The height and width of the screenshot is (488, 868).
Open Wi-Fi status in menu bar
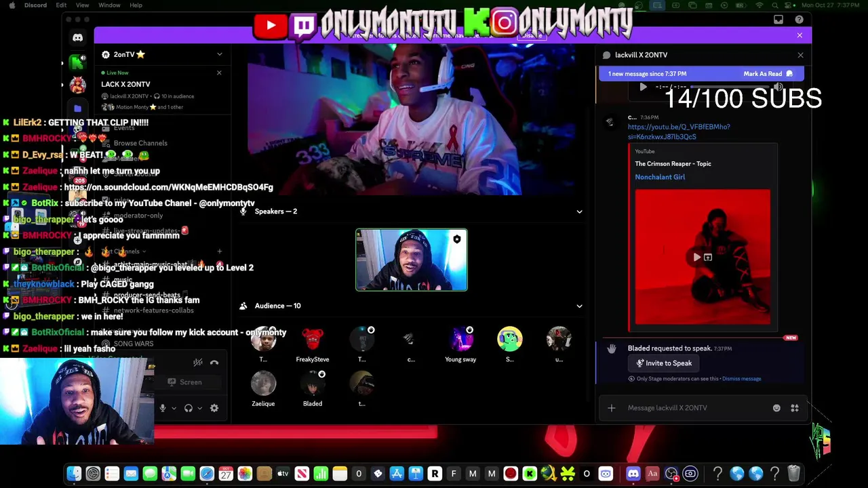pos(759,5)
